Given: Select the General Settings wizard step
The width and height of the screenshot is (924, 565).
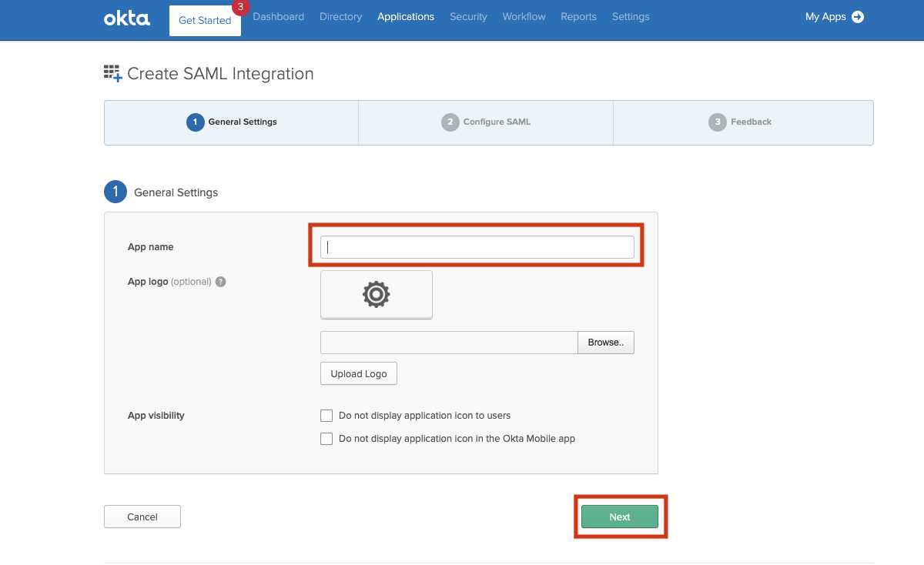Looking at the screenshot, I should point(232,122).
